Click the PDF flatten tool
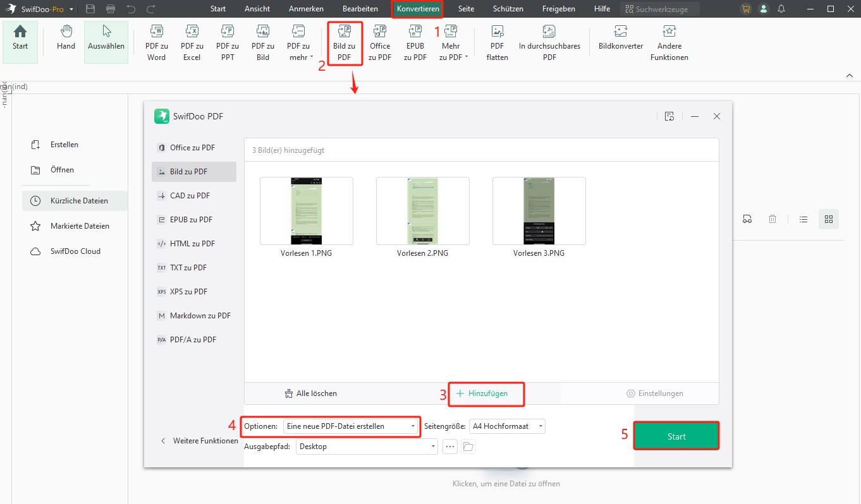 pos(498,43)
